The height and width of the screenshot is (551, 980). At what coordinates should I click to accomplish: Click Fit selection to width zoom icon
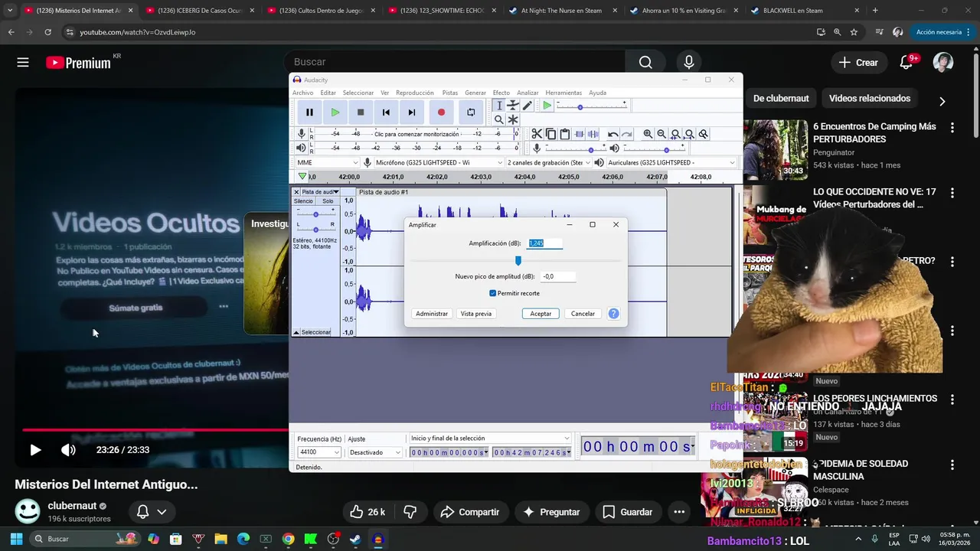pos(675,134)
